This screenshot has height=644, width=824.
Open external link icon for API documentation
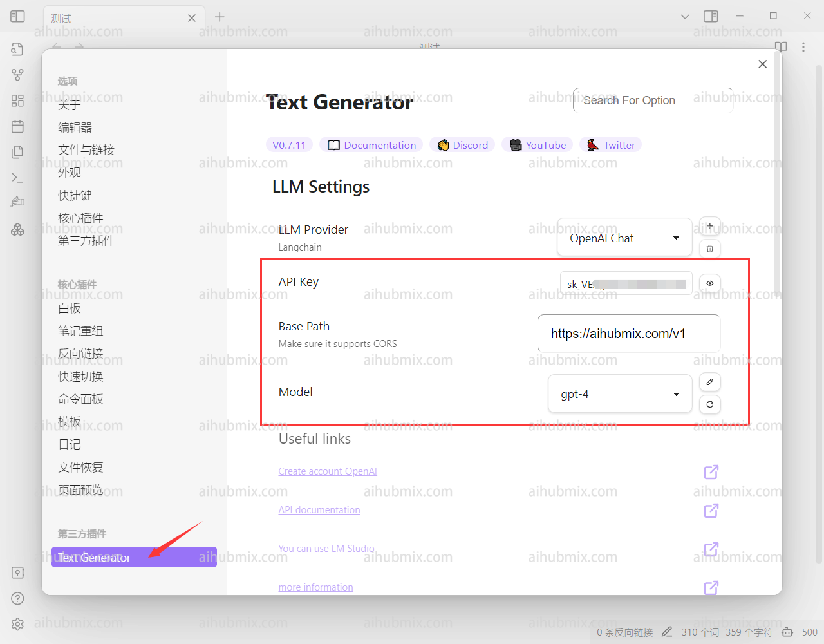tap(711, 511)
